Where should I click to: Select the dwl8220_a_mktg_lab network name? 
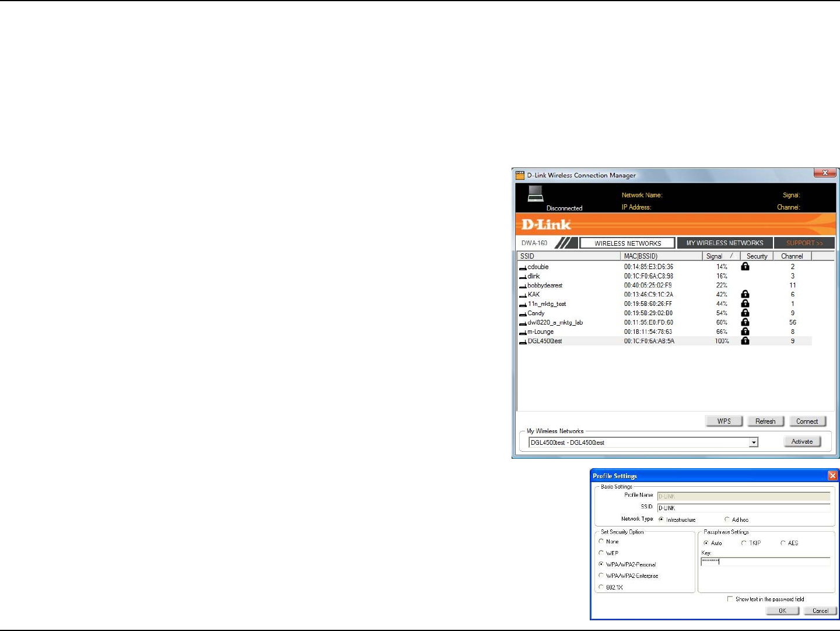[x=555, y=322]
